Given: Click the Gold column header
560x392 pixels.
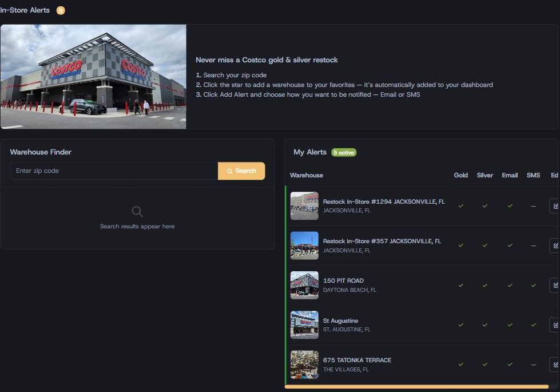Looking at the screenshot, I should pos(460,175).
